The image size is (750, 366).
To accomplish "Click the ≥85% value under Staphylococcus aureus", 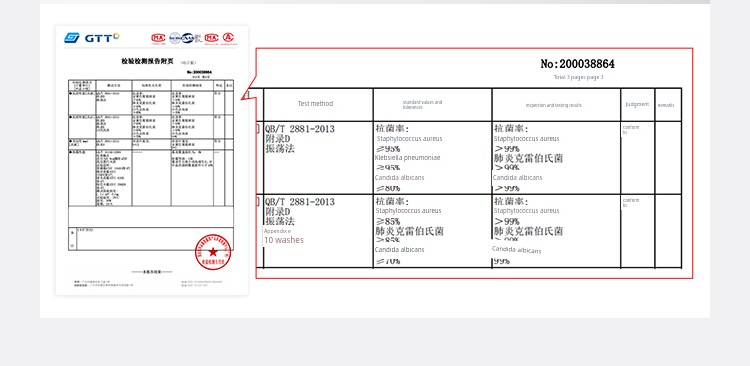I will tap(387, 222).
